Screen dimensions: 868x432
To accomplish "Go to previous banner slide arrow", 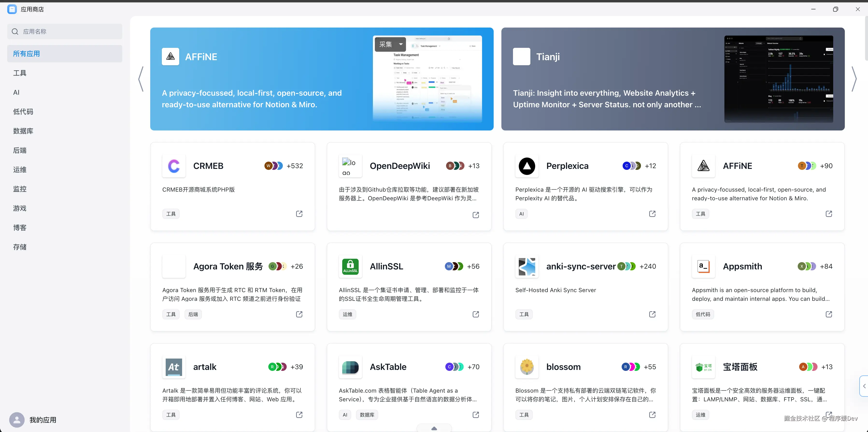I will [141, 79].
